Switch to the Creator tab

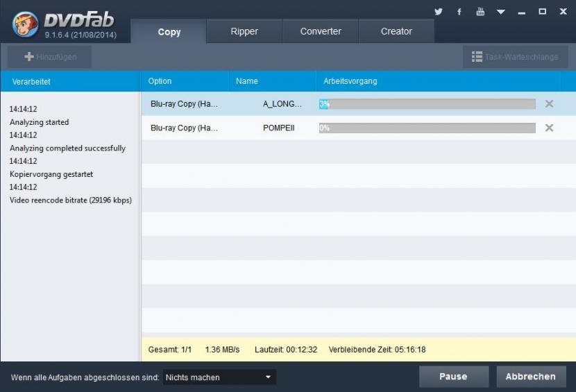click(396, 31)
